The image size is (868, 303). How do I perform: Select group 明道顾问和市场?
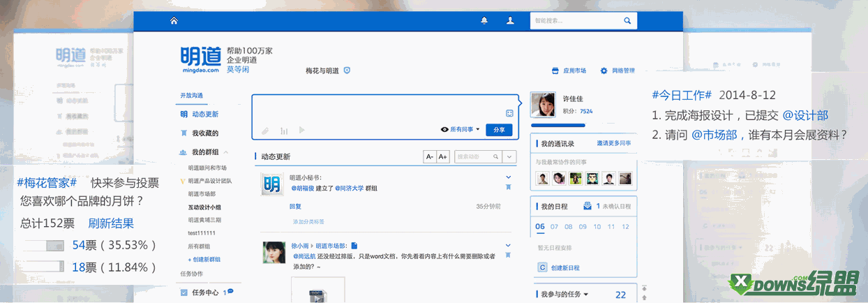(207, 168)
